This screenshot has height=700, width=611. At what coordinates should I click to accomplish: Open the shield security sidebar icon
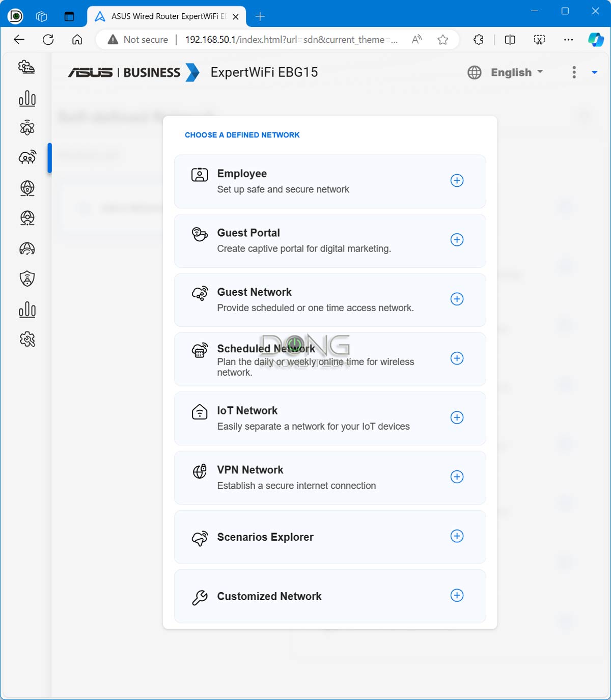click(27, 278)
